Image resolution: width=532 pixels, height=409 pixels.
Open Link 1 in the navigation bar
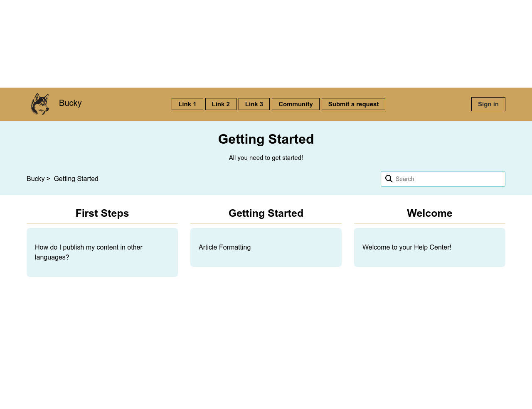pos(187,104)
